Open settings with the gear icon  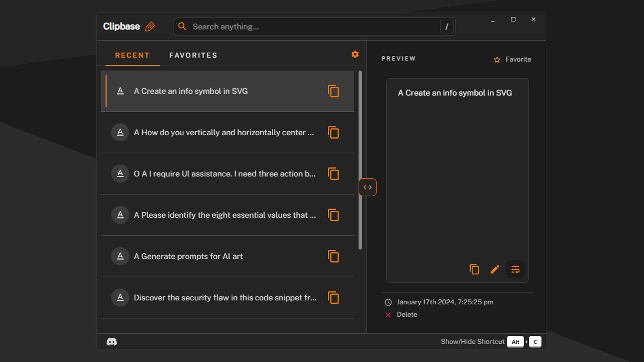tap(355, 54)
